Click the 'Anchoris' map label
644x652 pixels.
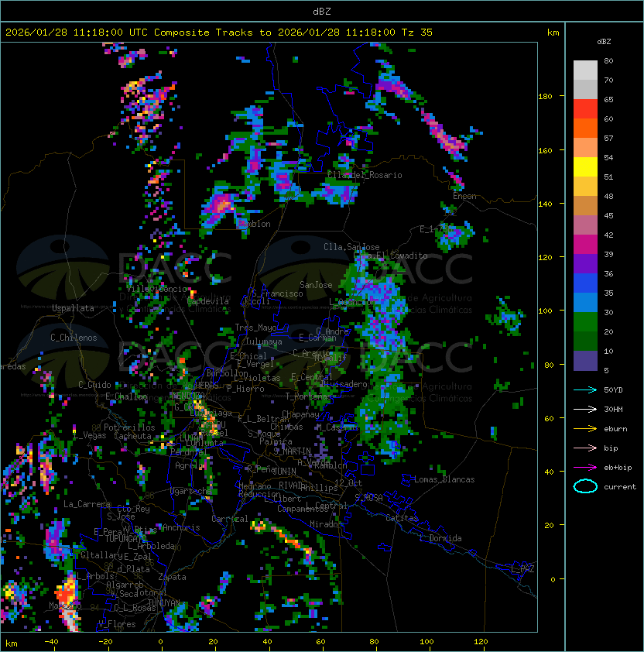pyautogui.click(x=181, y=527)
